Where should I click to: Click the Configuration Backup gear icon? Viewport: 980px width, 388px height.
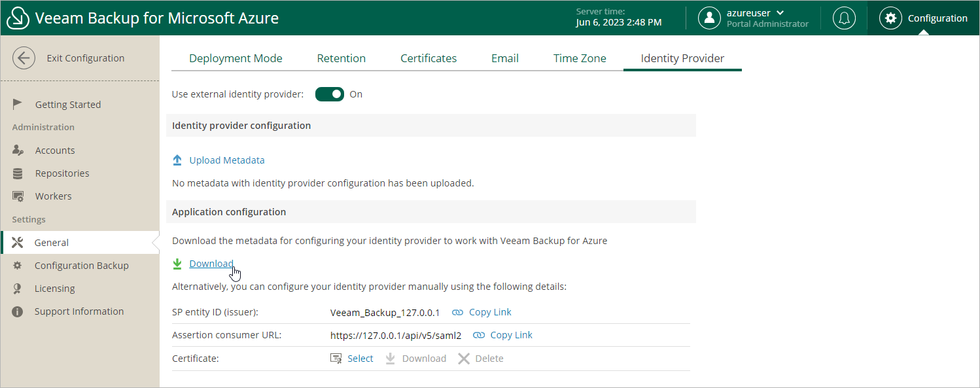point(18,266)
